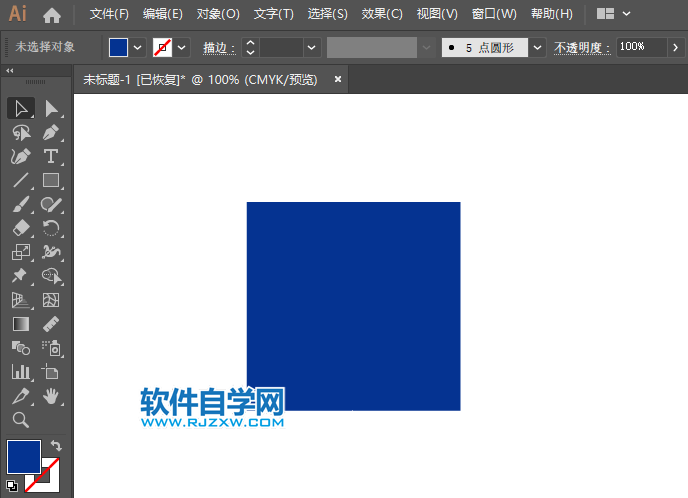Reset to default fill and stroke
This screenshot has width=688, height=498.
pyautogui.click(x=12, y=486)
